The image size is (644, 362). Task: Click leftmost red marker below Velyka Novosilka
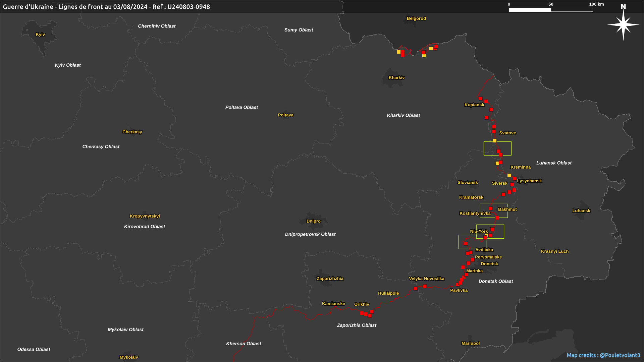click(x=416, y=289)
